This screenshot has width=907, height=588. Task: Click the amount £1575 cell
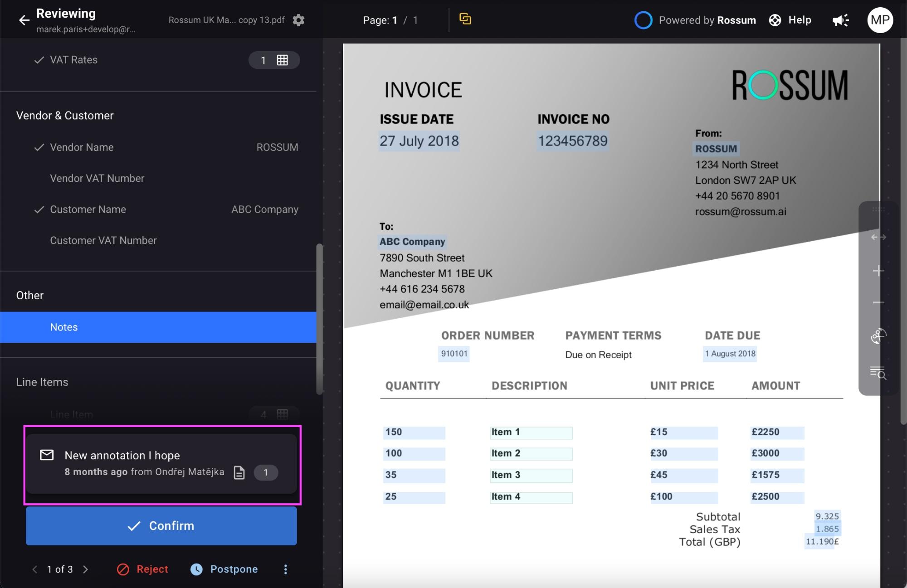(x=777, y=475)
